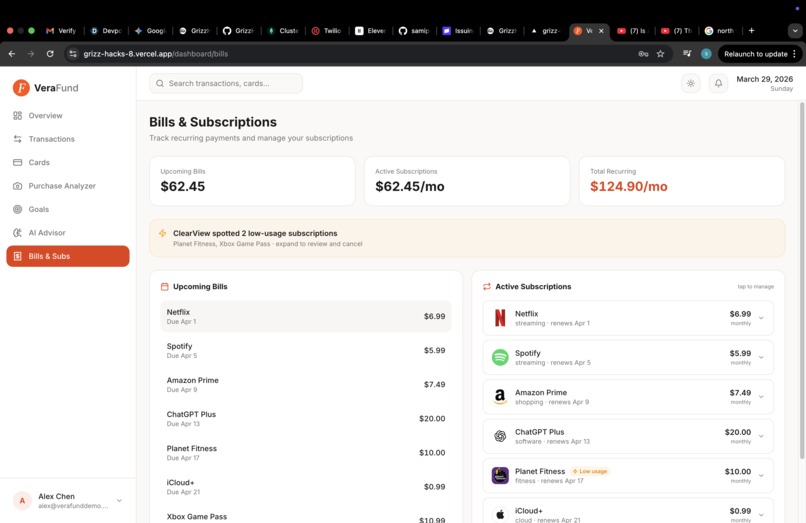The width and height of the screenshot is (806, 523).
Task: Select Spotify row in Upcoming Bills
Action: pos(306,350)
